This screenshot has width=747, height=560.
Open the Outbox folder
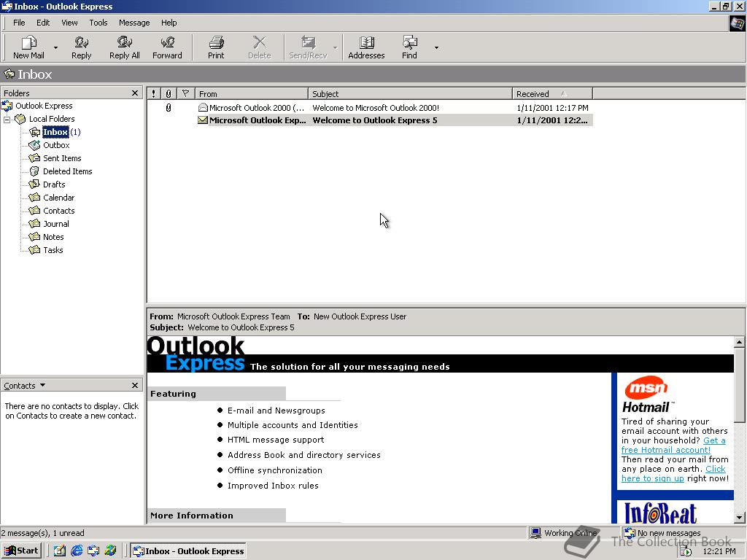56,145
